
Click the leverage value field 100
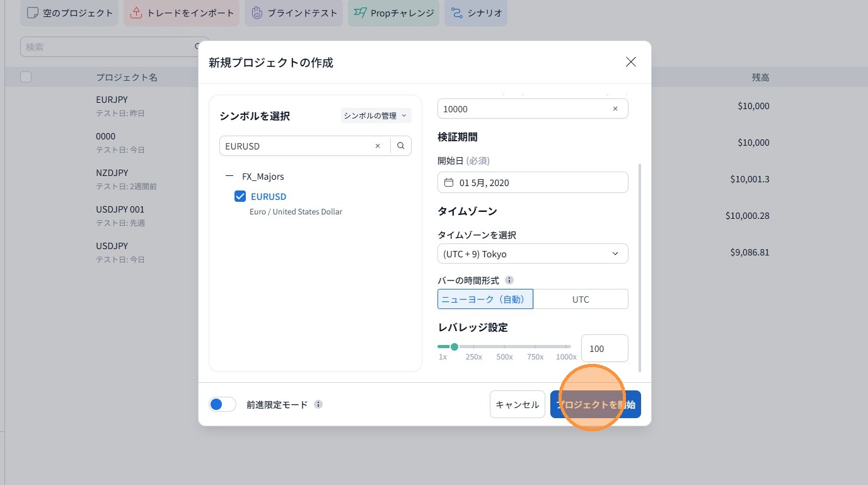click(605, 348)
